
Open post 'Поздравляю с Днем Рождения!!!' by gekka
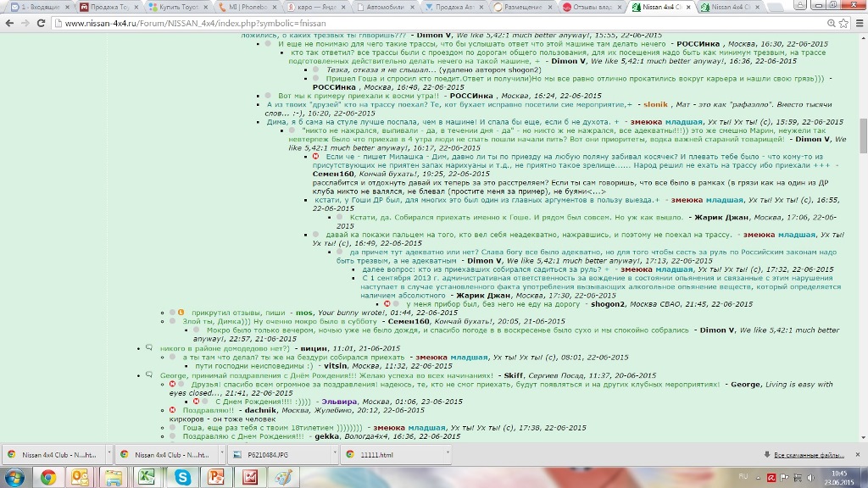point(243,436)
